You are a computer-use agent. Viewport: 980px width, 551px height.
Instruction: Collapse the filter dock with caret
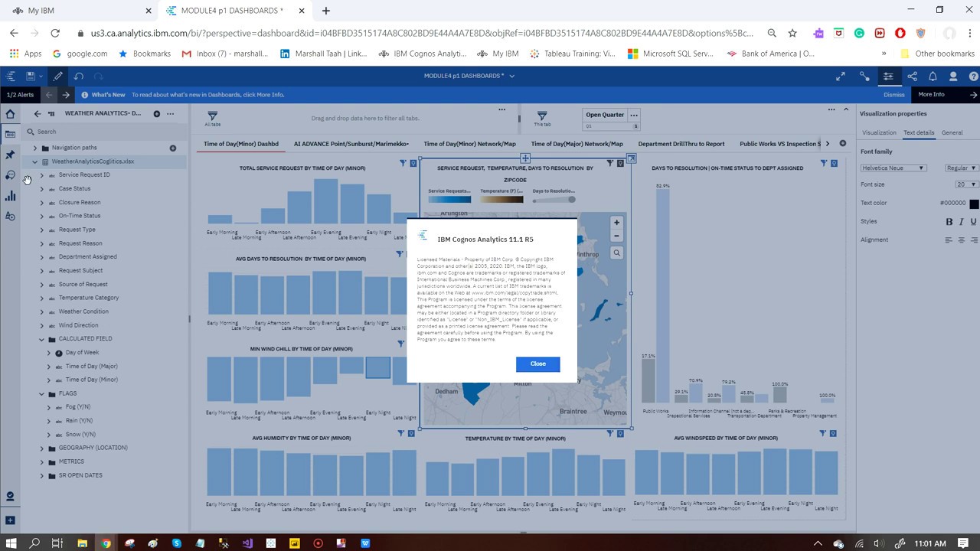(845, 109)
